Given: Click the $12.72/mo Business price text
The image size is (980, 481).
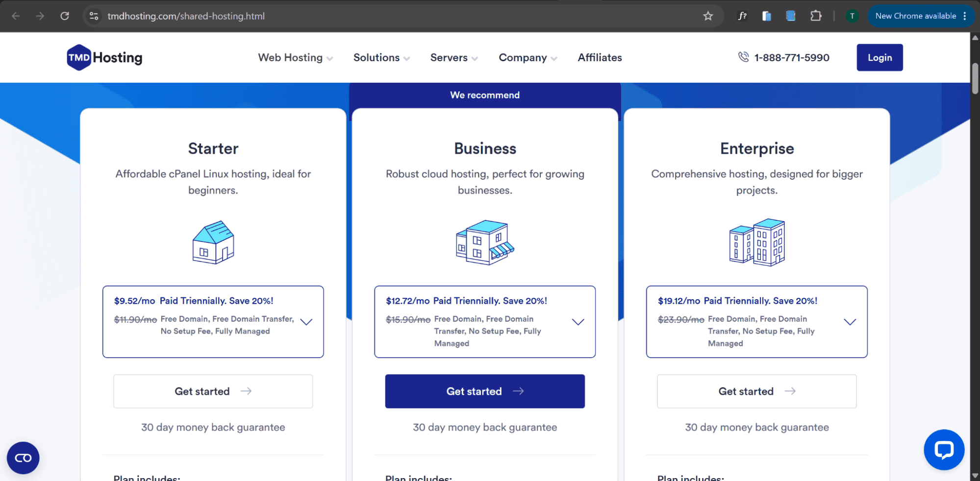Looking at the screenshot, I should [408, 301].
